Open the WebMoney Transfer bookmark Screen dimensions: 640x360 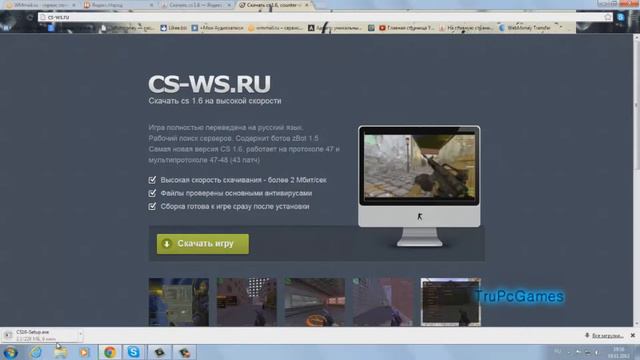[525, 28]
